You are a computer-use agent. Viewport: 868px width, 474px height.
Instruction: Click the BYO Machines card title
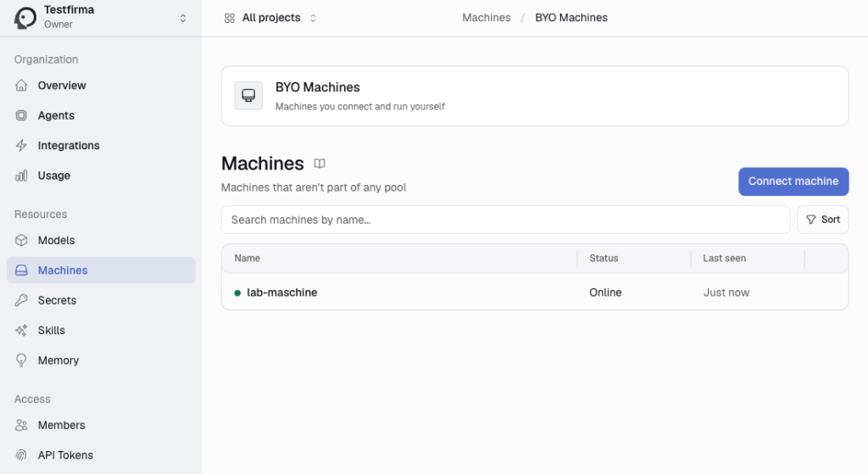point(318,87)
